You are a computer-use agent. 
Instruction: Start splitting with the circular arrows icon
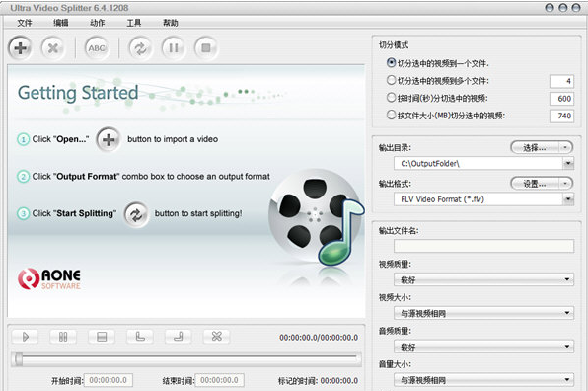click(x=140, y=48)
